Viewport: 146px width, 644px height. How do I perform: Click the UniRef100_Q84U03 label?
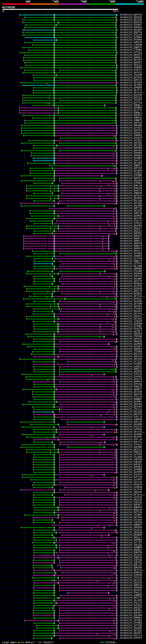[x=131, y=178]
